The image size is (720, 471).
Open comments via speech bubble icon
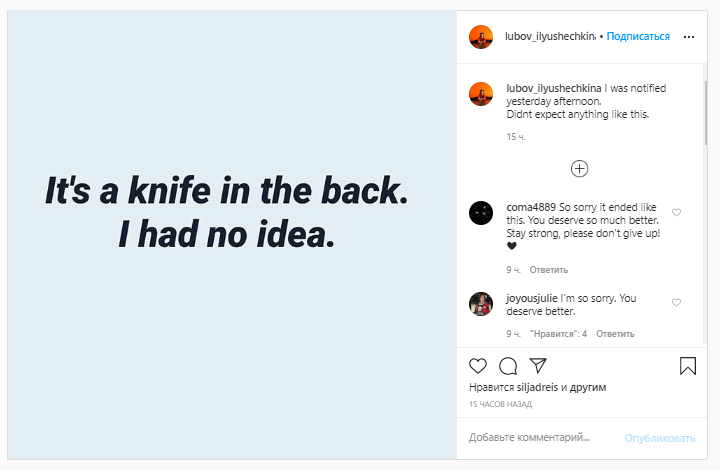coord(508,366)
